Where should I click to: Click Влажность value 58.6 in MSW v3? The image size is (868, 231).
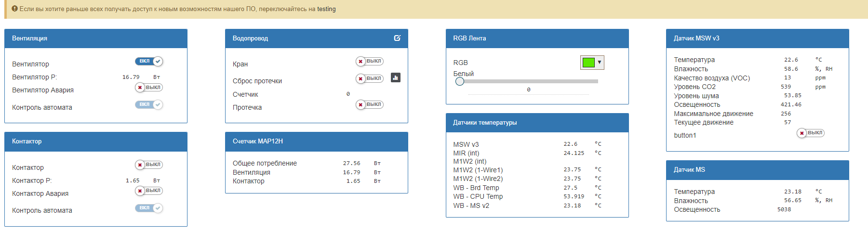tap(791, 69)
